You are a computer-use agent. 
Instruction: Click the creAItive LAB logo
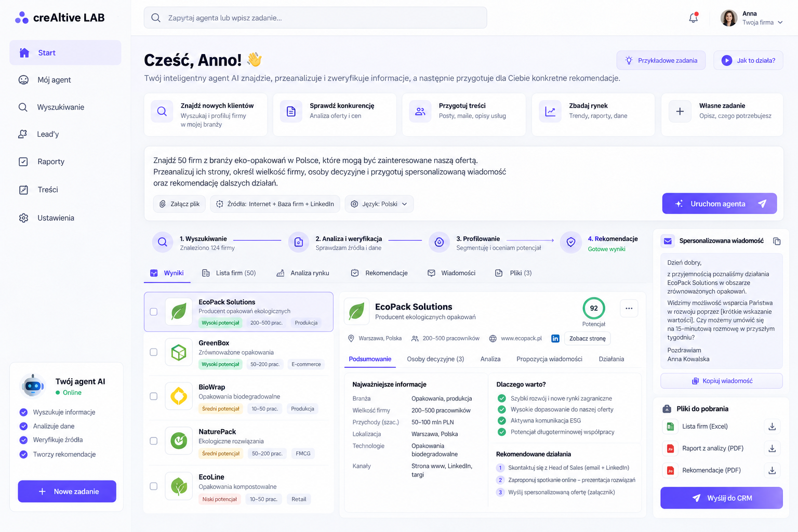[60, 18]
